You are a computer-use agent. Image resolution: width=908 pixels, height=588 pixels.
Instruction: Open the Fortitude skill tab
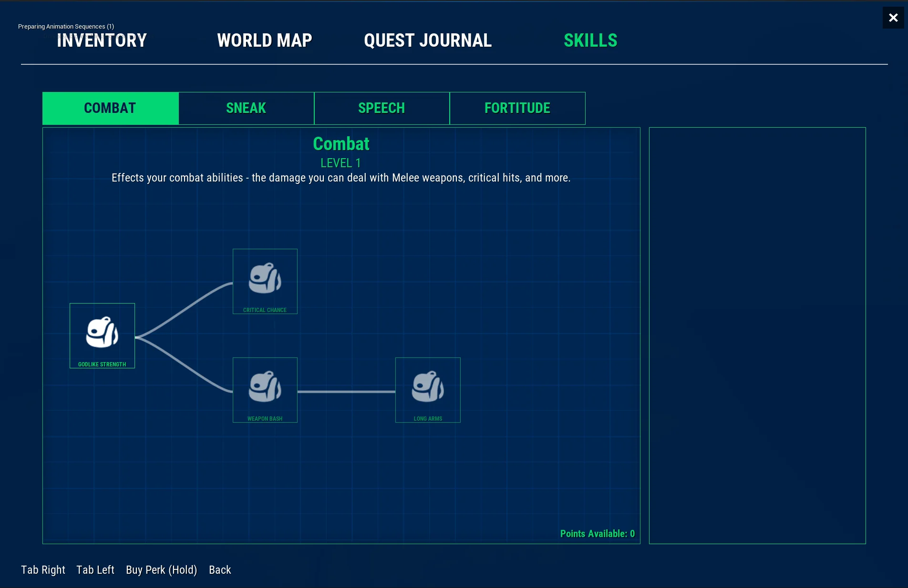point(517,108)
